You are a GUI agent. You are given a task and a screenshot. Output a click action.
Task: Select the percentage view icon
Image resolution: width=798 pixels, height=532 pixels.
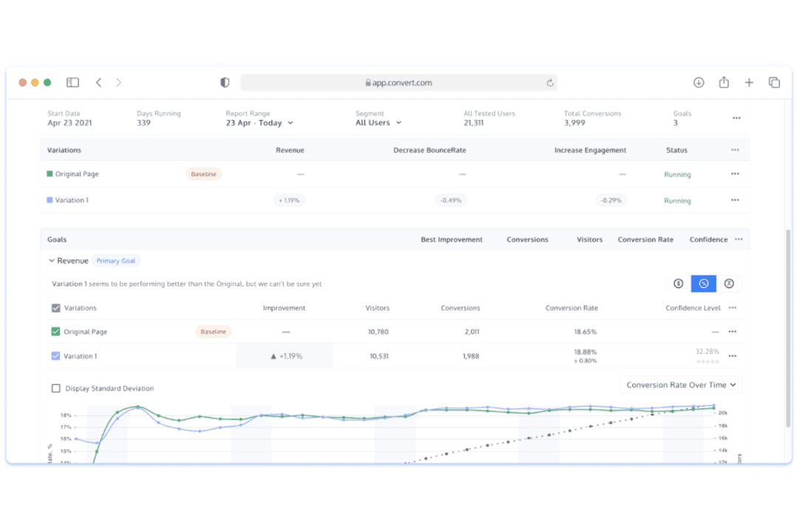click(703, 284)
